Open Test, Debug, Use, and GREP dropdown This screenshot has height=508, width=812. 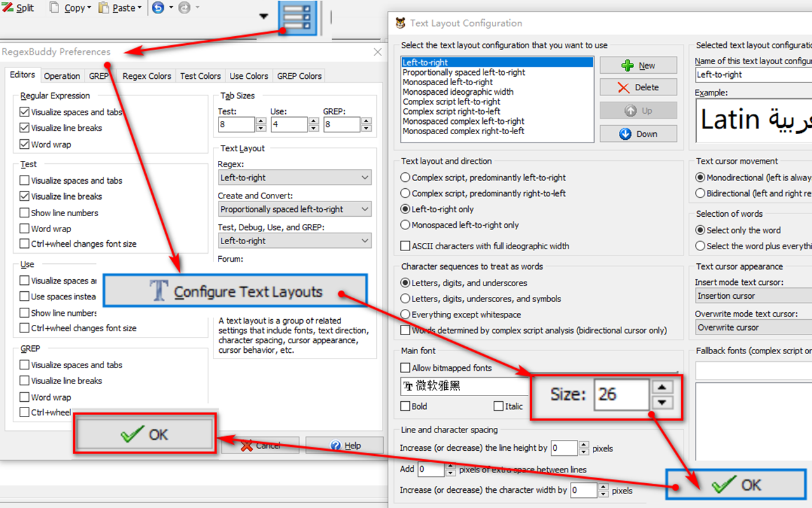tap(294, 241)
